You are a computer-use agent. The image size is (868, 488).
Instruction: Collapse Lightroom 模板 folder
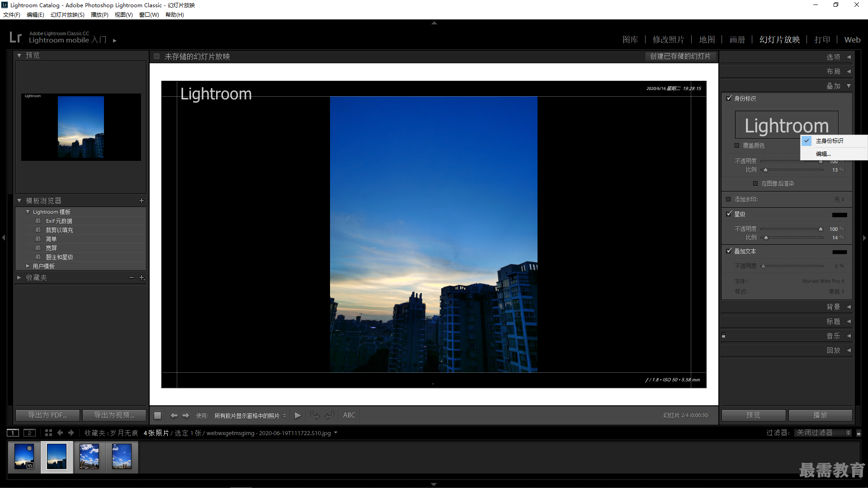coord(28,212)
